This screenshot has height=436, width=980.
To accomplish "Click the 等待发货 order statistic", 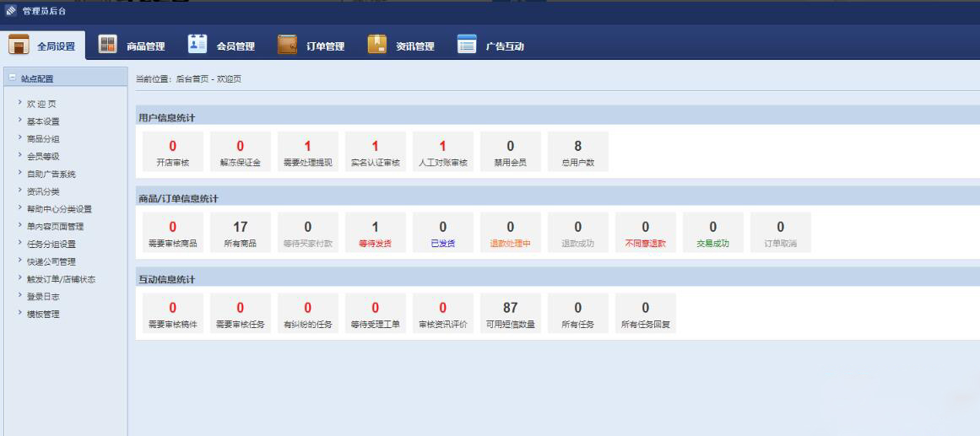I will (375, 234).
